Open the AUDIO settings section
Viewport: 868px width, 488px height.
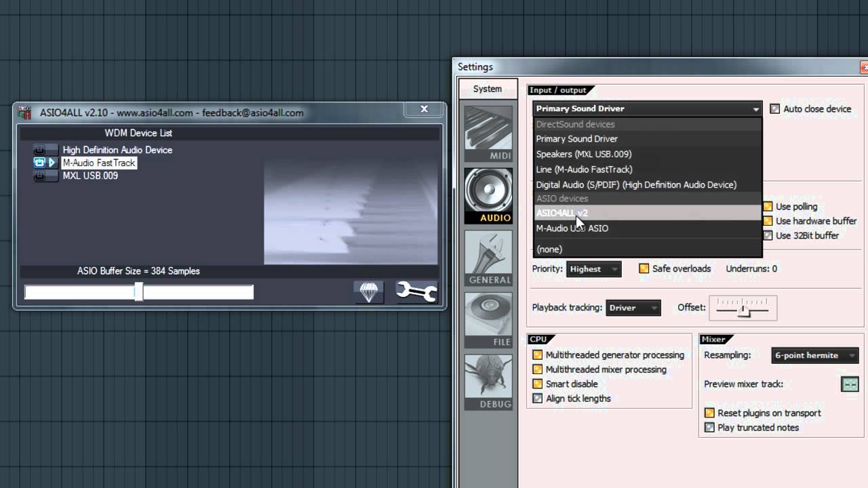[488, 196]
